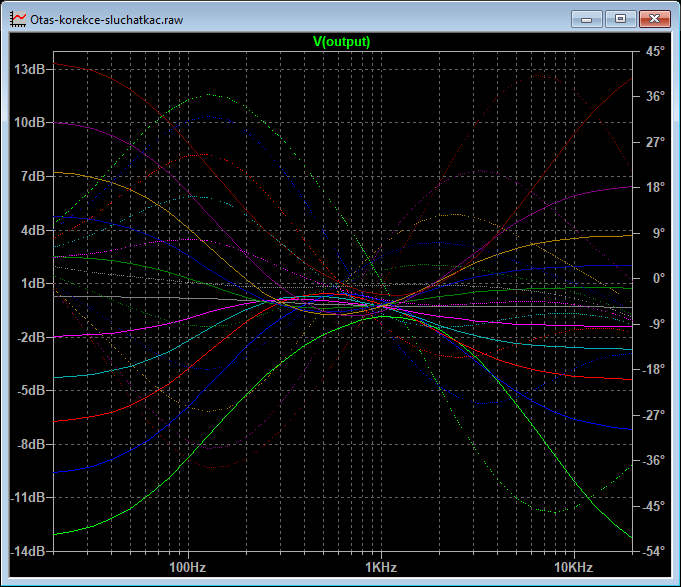Click the 7dB left axis label

coord(33,176)
